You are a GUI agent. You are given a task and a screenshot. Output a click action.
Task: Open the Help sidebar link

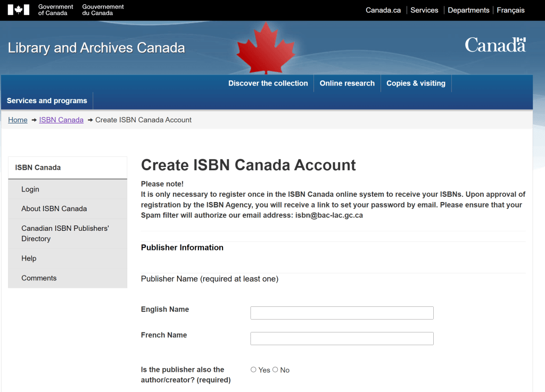29,258
